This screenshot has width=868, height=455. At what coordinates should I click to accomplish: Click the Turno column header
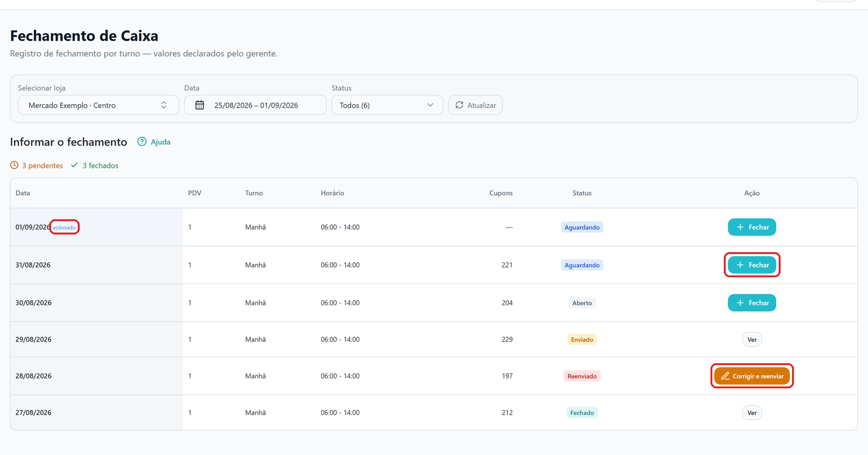coord(254,193)
